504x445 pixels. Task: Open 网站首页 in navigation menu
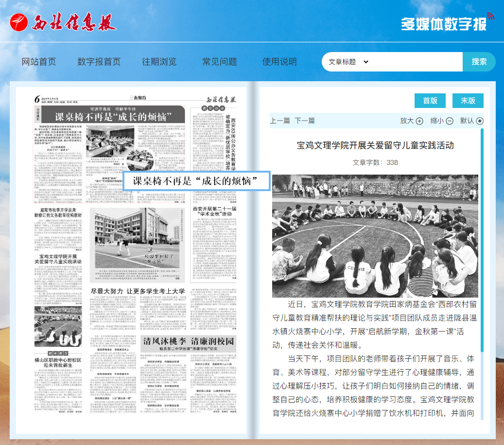coord(39,62)
